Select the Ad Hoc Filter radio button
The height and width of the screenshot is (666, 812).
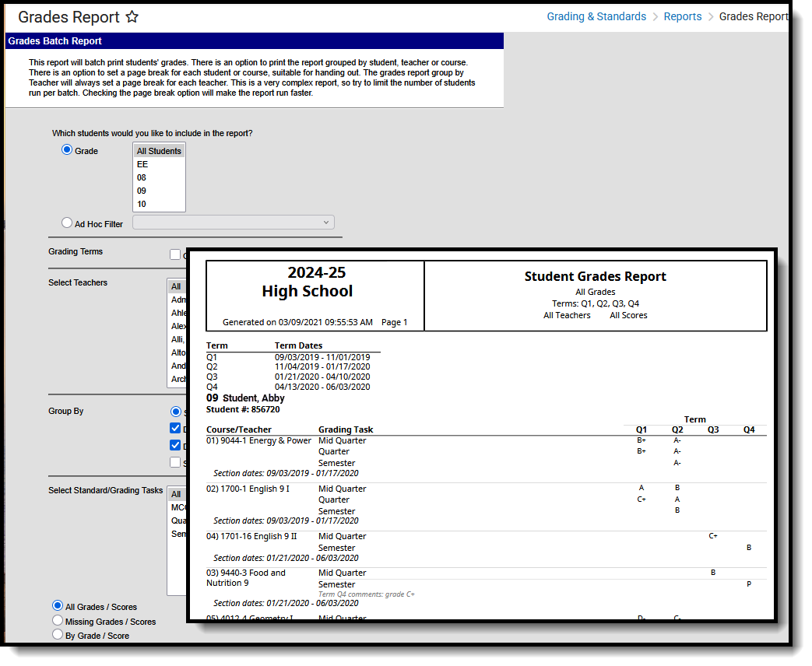pyautogui.click(x=67, y=223)
